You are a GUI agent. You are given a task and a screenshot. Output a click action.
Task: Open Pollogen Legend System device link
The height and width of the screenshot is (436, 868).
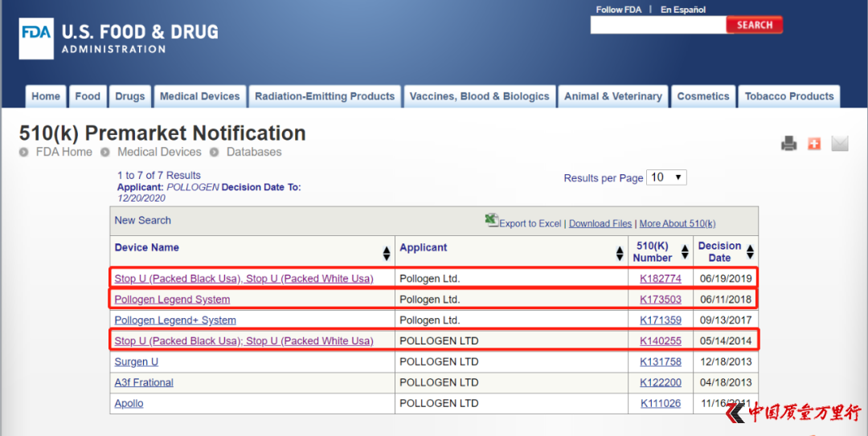coord(172,299)
